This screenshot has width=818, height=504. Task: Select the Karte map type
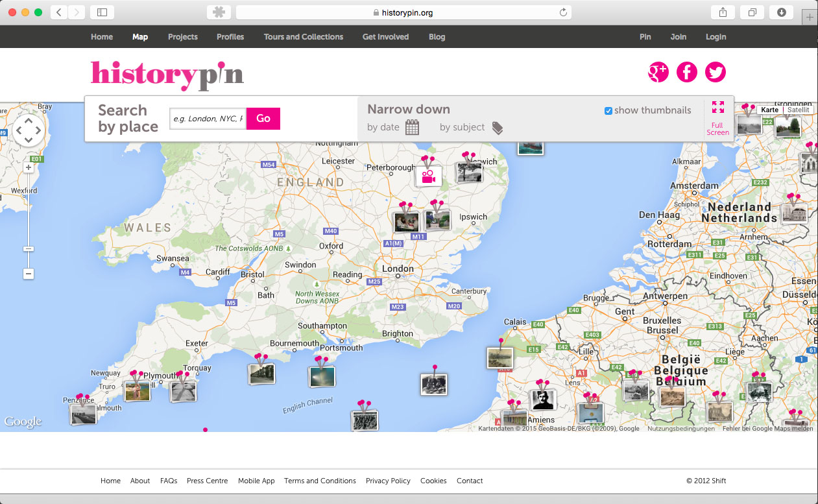769,110
